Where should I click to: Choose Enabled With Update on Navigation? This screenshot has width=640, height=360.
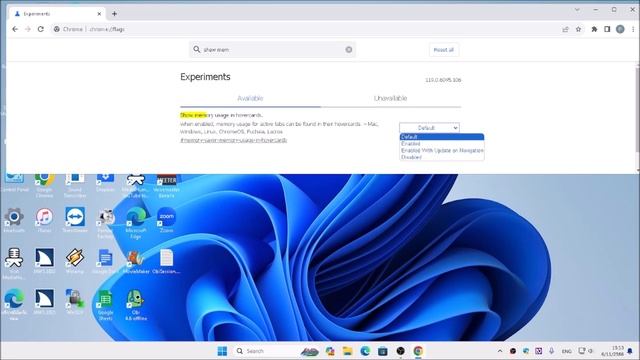point(442,150)
